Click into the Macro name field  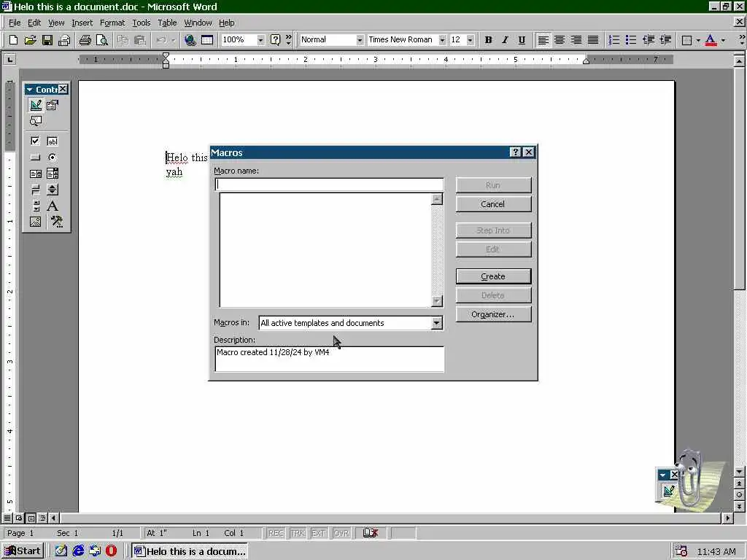(329, 184)
